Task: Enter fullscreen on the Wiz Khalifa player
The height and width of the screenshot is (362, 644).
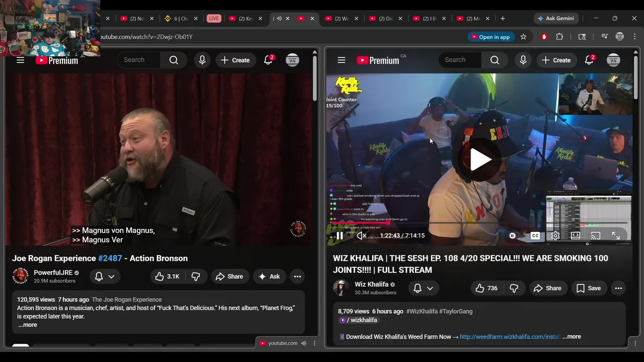Action: tap(616, 236)
